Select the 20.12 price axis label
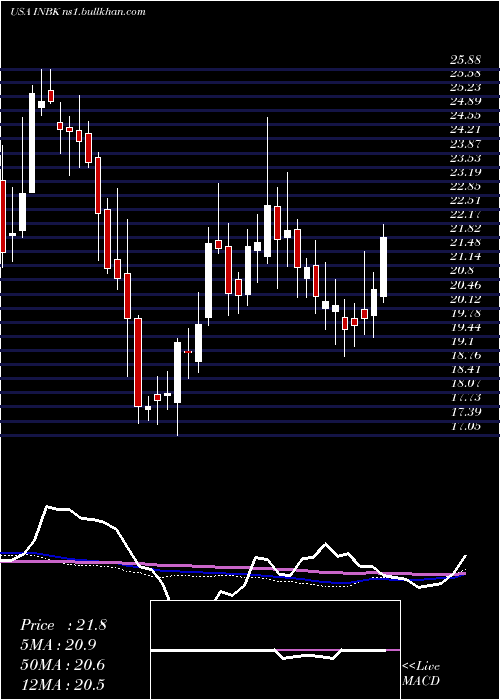The image size is (500, 700). 464,299
